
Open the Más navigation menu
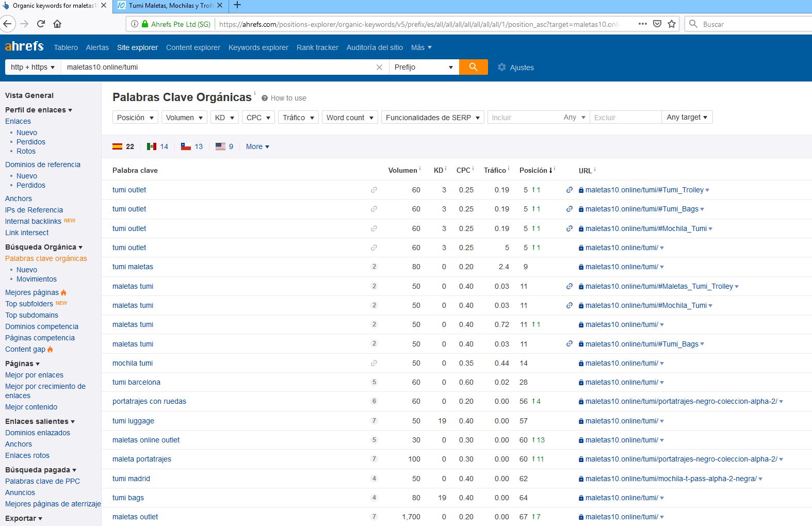click(421, 47)
